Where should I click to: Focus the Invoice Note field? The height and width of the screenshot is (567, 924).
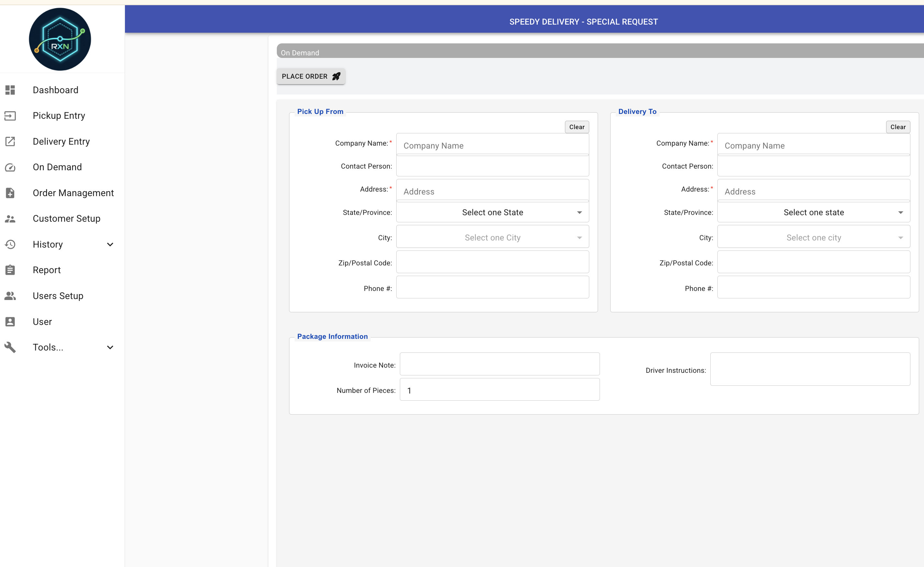pos(499,364)
